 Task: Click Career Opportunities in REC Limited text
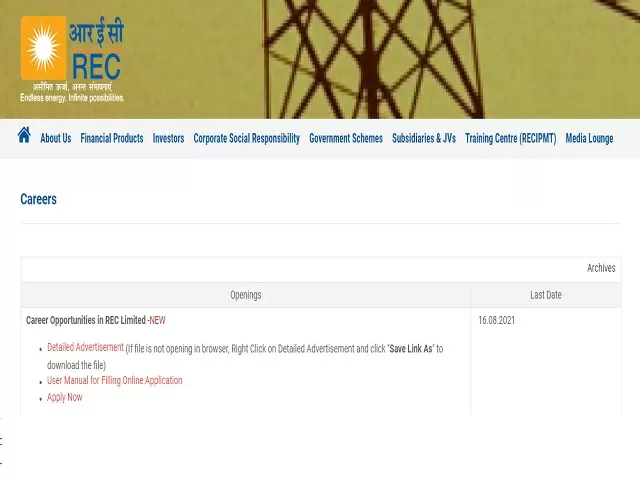(86, 320)
